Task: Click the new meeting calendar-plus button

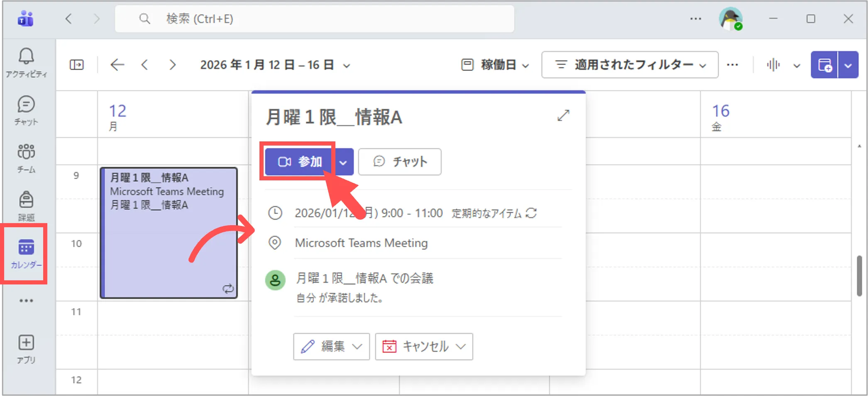Action: [824, 65]
